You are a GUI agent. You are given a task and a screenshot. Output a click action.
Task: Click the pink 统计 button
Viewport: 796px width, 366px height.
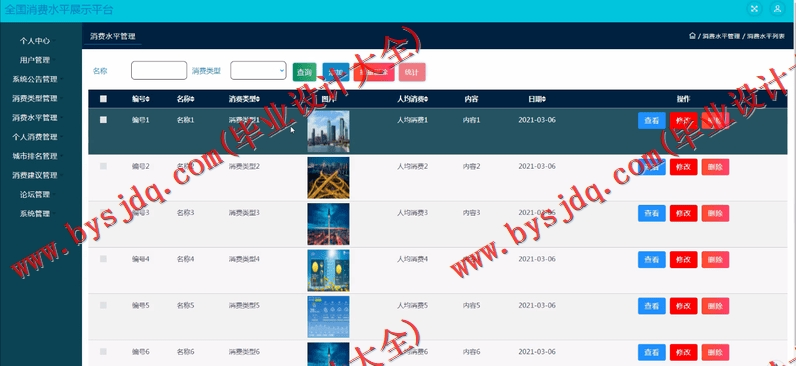tap(412, 72)
